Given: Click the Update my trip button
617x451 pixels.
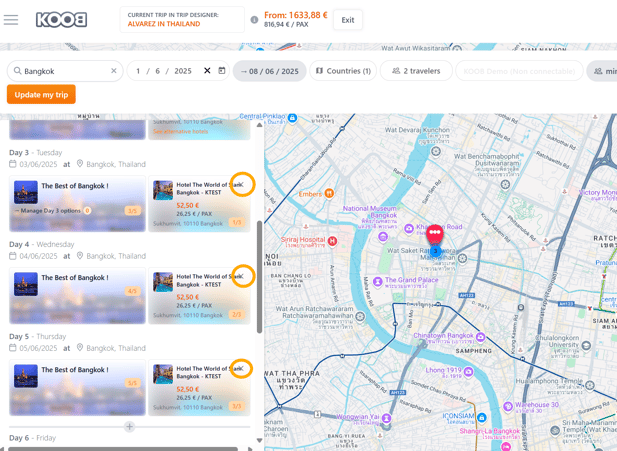Looking at the screenshot, I should click(41, 94).
